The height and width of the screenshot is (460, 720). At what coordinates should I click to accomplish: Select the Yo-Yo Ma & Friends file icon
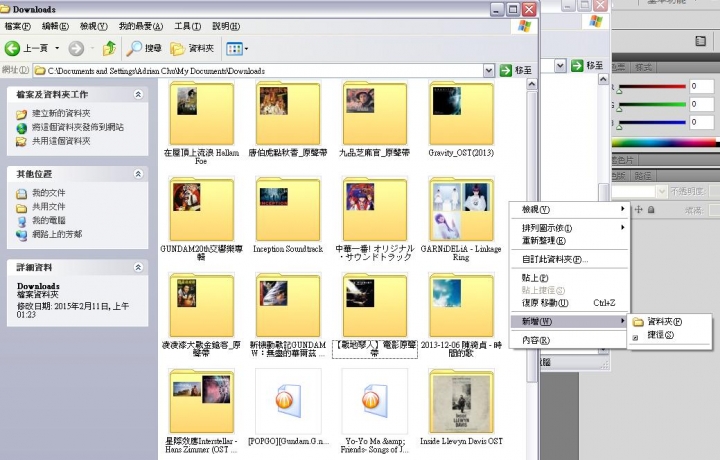[374, 401]
